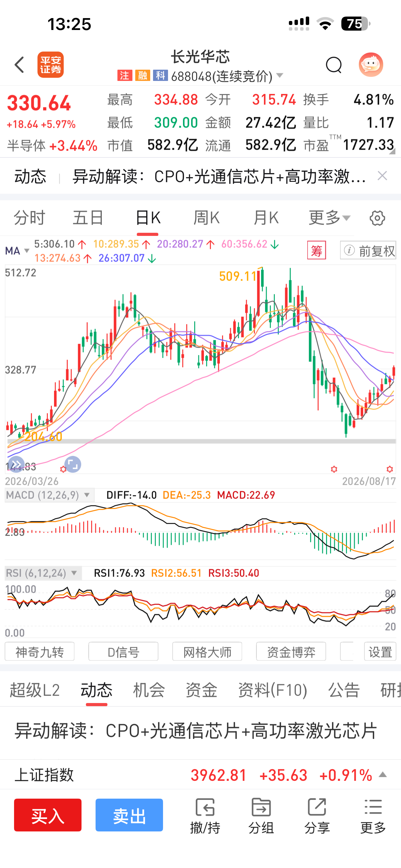Switch to the 周K weekly chart tab

coord(206,218)
